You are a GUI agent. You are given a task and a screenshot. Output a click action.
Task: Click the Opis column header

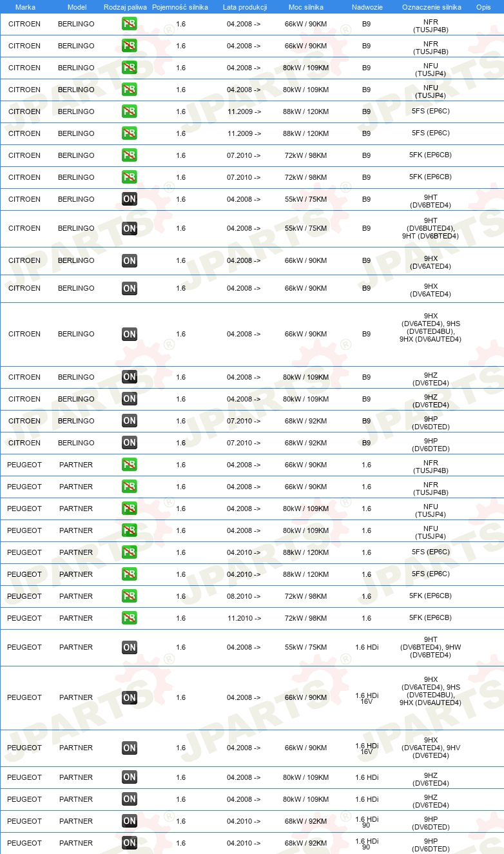point(483,7)
